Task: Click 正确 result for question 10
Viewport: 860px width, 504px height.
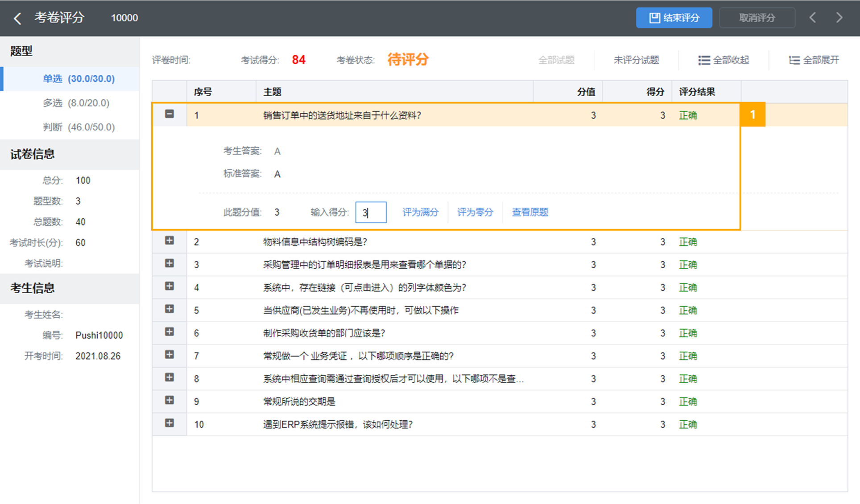Action: tap(688, 425)
